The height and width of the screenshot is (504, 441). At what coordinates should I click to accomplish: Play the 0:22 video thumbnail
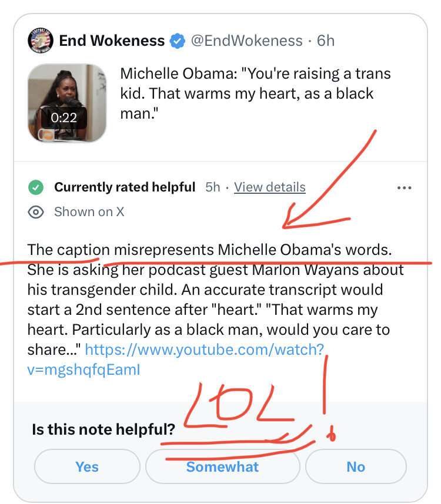[x=67, y=103]
